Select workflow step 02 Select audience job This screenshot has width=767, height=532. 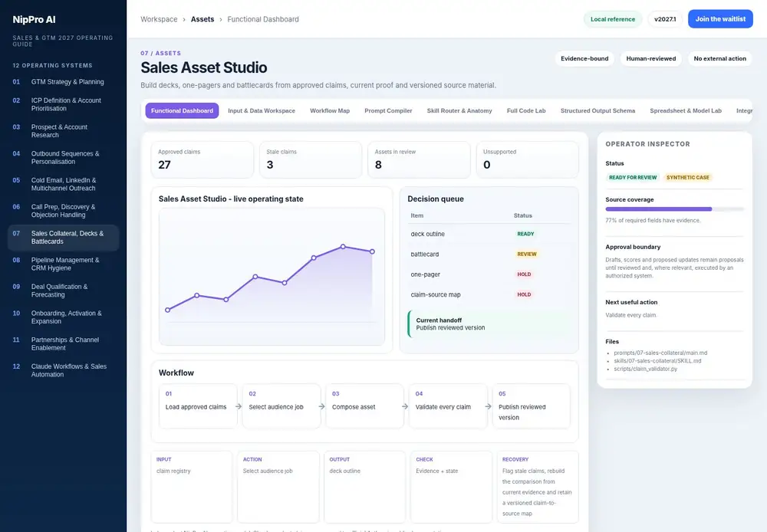click(x=281, y=406)
